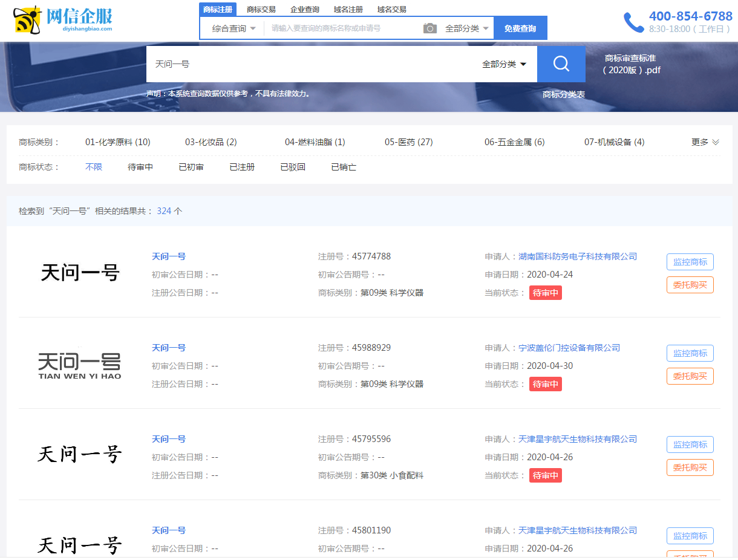The height and width of the screenshot is (560, 738).
Task: Filter by 07-机械设备 (4)
Action: click(615, 142)
